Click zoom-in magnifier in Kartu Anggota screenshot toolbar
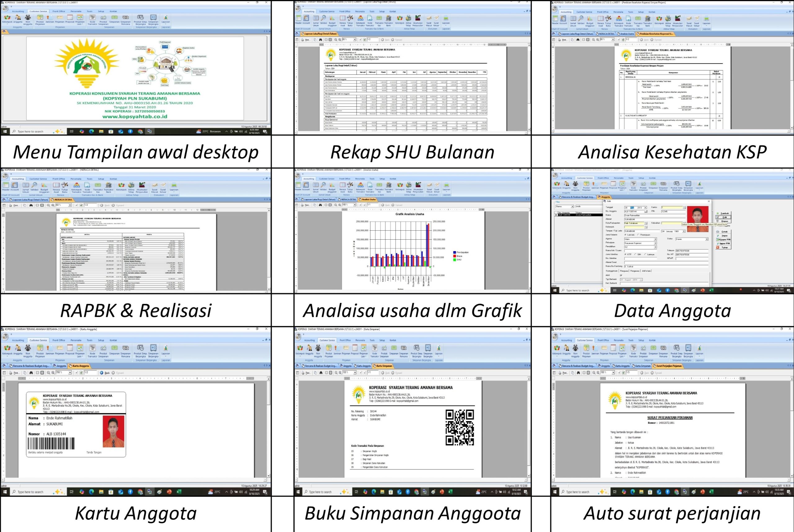794x532 pixels. click(53, 373)
